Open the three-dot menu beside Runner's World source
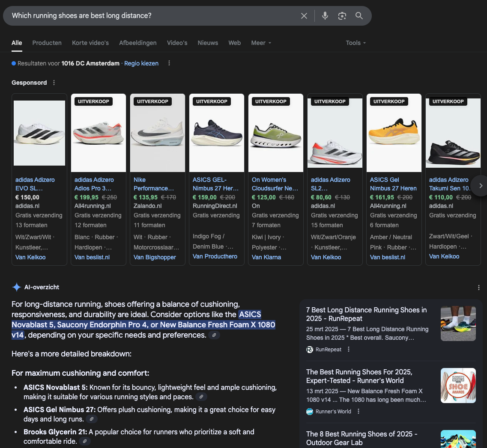Viewport: 487px width, 448px height. point(359,411)
